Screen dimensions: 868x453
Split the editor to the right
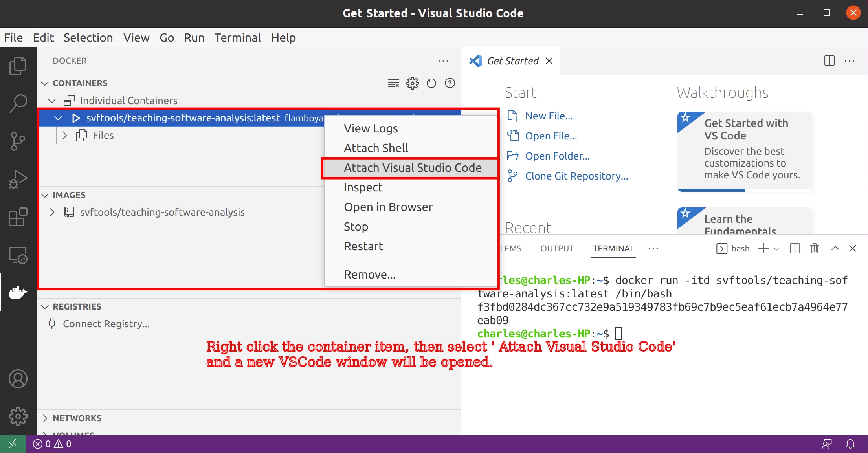click(829, 61)
